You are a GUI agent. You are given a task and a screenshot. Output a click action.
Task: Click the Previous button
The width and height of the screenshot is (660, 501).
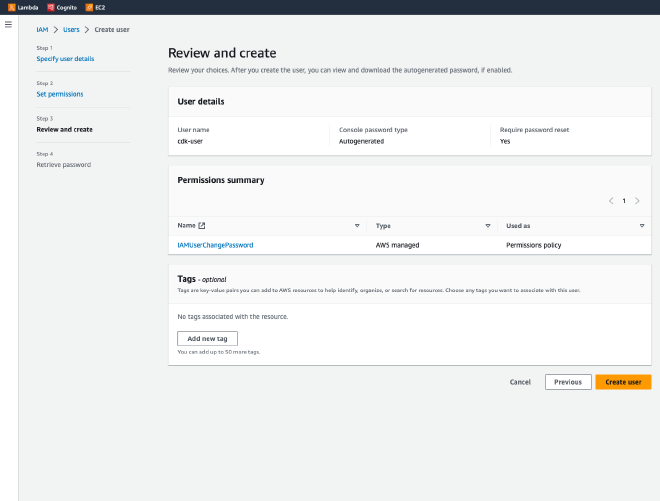568,382
